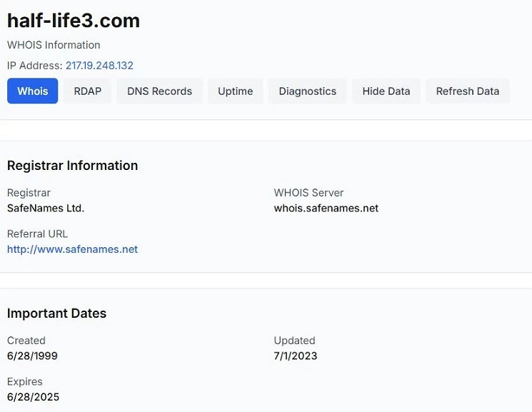Click the Referral URL field label
532x412 pixels.
(37, 233)
